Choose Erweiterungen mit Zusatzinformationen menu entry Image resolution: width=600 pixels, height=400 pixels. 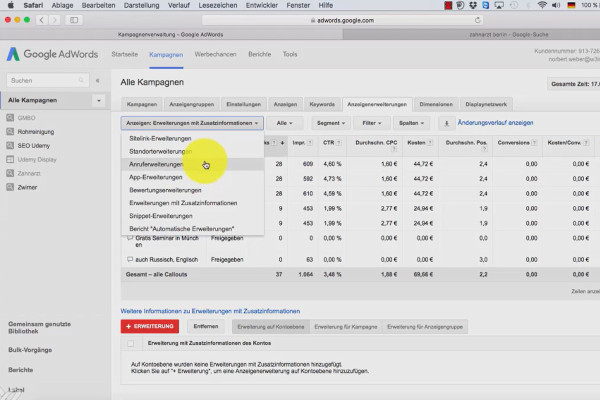192,203
